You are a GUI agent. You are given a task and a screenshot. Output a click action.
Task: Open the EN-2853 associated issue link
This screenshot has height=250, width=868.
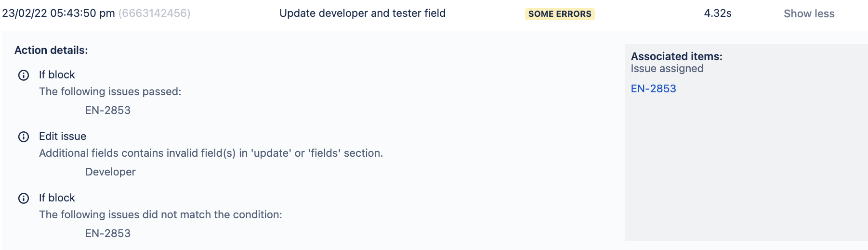click(653, 89)
